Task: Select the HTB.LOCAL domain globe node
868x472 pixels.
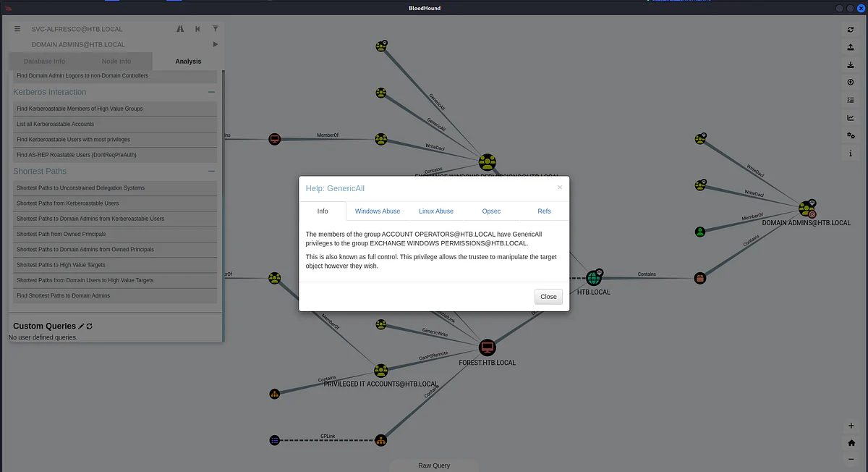Action: point(594,278)
